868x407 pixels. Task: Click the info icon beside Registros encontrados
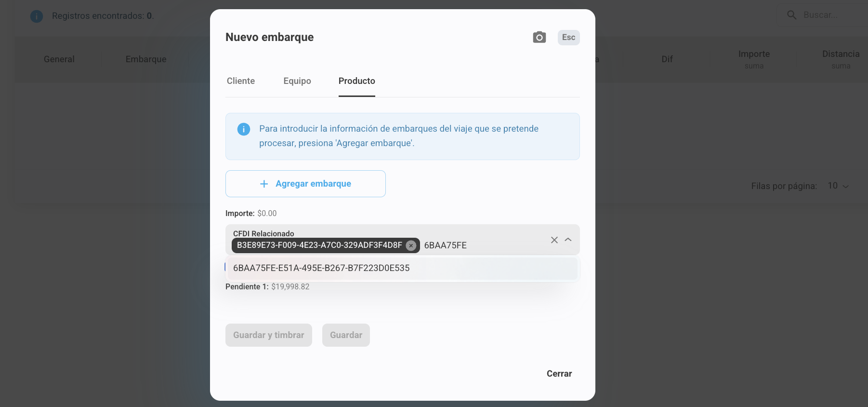[37, 16]
